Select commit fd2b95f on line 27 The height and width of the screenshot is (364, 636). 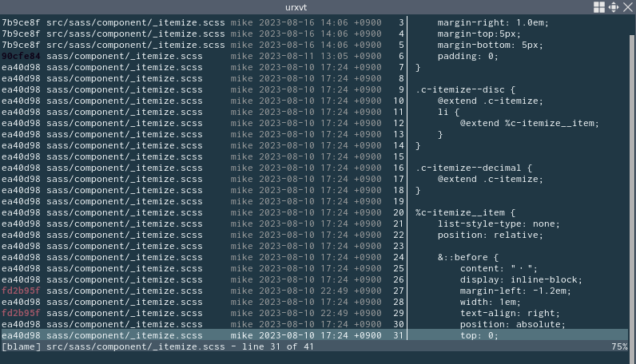tap(21, 291)
